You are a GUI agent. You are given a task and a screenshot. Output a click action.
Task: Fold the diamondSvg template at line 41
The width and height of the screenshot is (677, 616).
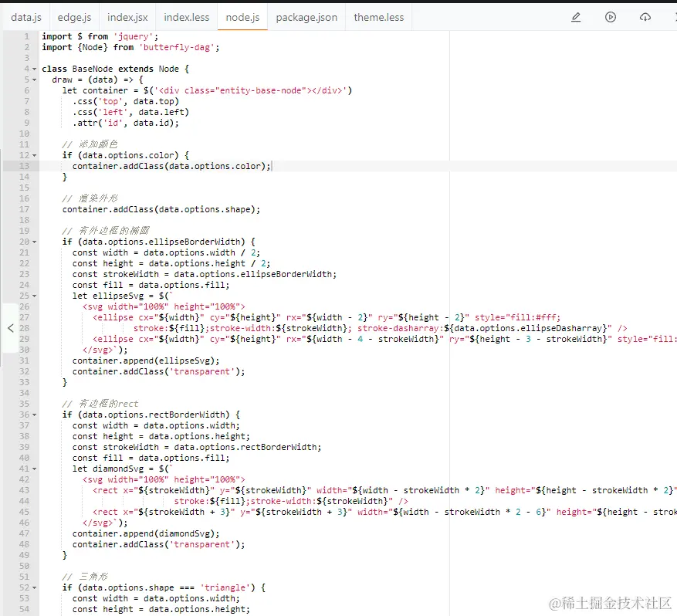point(35,469)
